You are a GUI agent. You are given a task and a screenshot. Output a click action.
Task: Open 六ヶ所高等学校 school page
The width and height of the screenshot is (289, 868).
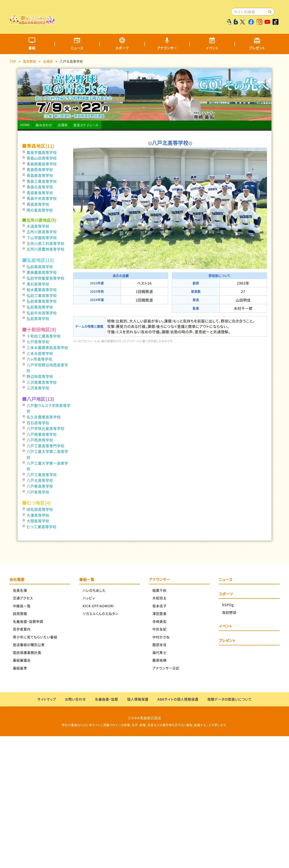pos(39,359)
